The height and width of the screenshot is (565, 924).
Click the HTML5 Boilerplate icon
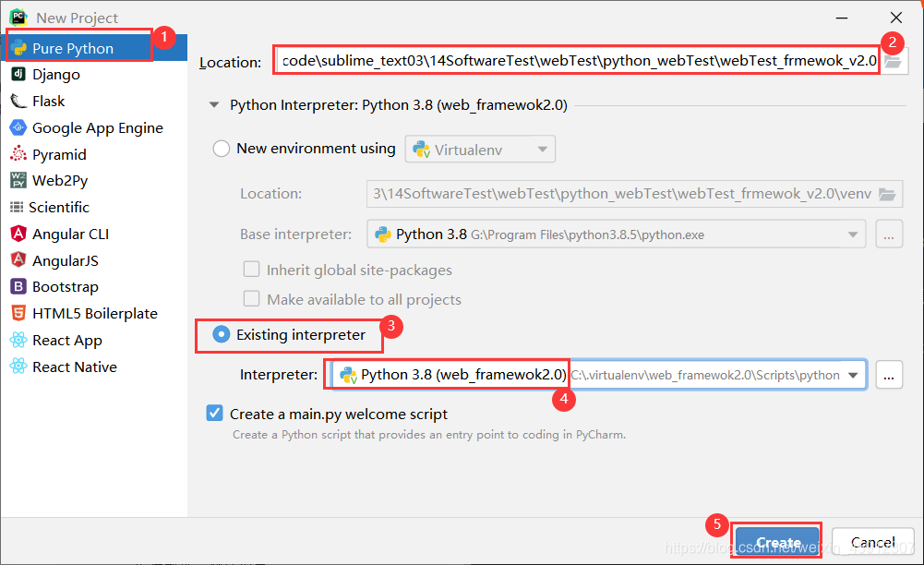pyautogui.click(x=18, y=314)
